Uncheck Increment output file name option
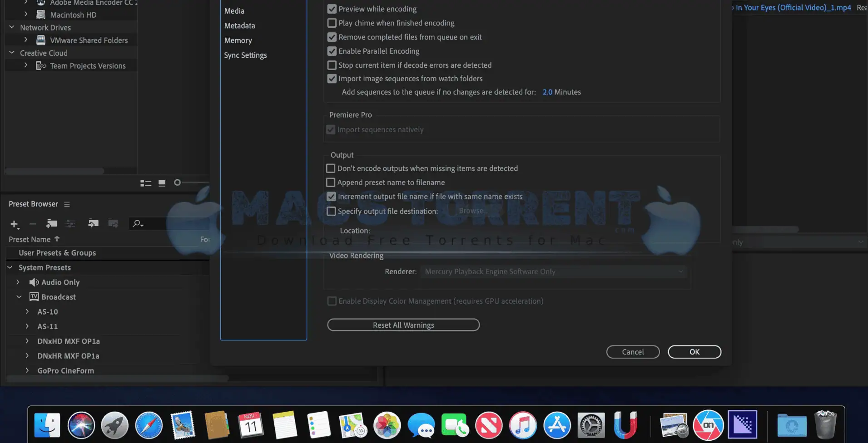868x443 pixels. 331,197
